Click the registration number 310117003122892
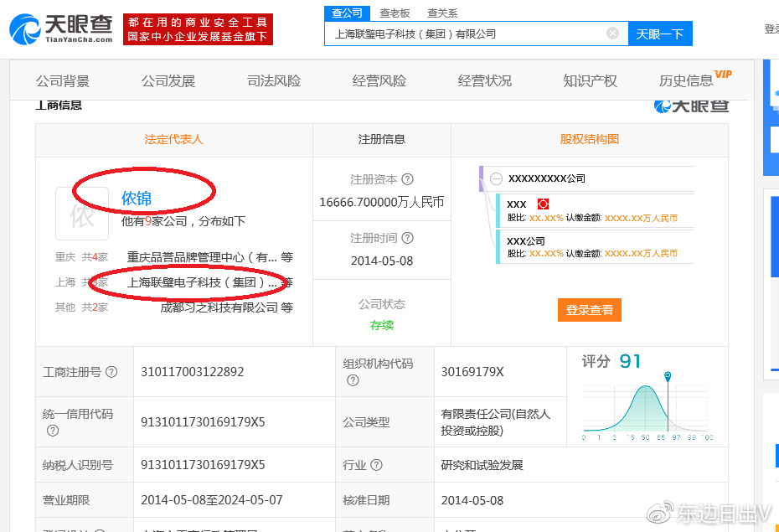 tap(193, 371)
